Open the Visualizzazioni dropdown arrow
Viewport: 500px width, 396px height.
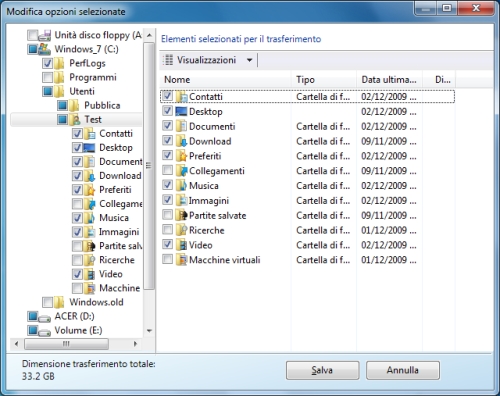point(249,60)
